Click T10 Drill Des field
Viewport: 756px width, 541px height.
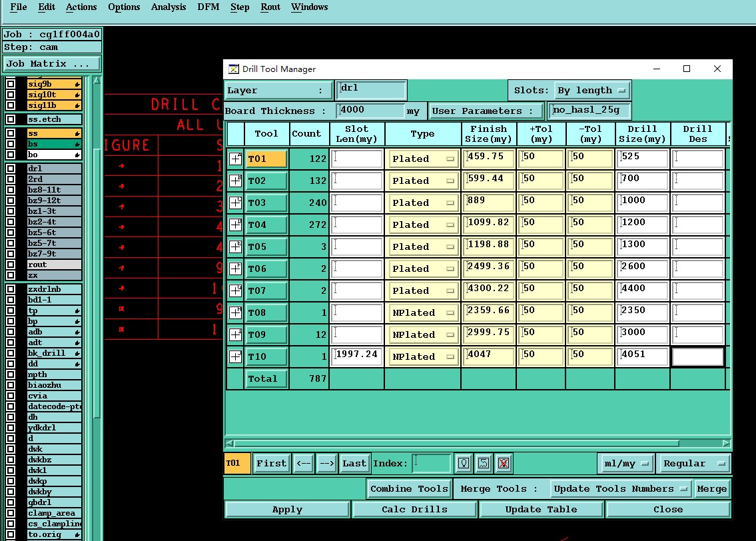coord(697,356)
